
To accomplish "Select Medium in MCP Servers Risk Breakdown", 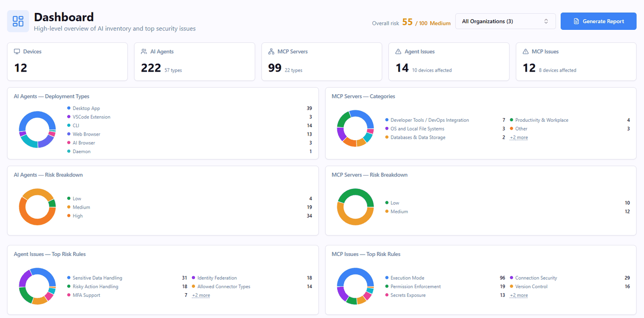I will click(507, 211).
